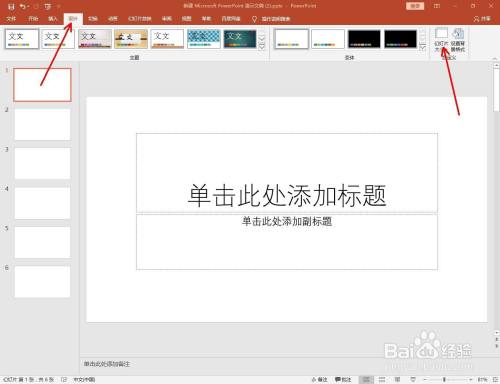Image resolution: width=500 pixels, height=384 pixels.
Task: Click the zoom in plus button
Action: (470, 380)
